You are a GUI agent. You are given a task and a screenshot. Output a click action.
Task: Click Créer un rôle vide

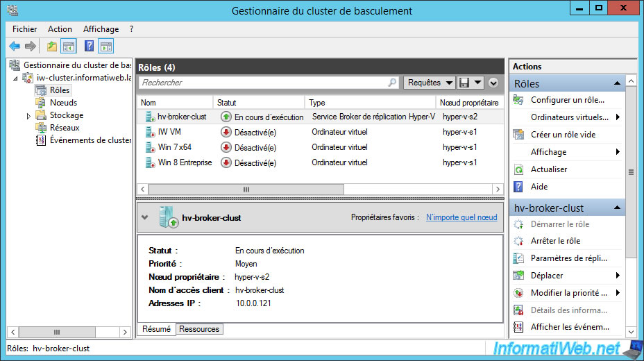click(x=563, y=135)
